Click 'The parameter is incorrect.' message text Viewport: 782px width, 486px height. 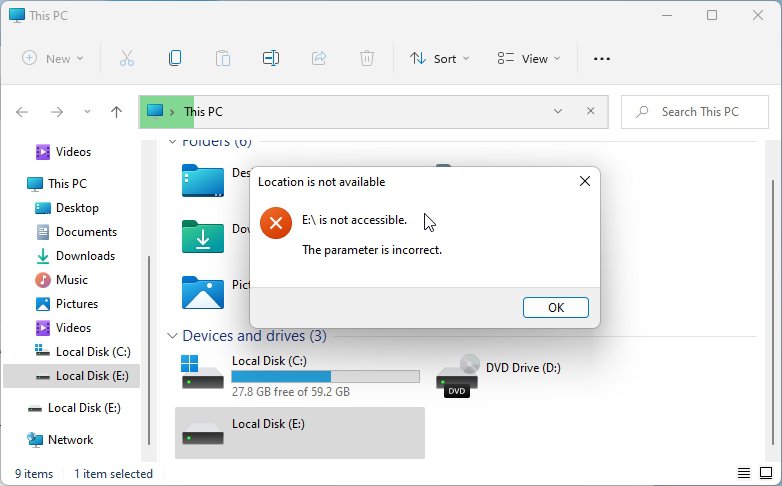coord(372,249)
